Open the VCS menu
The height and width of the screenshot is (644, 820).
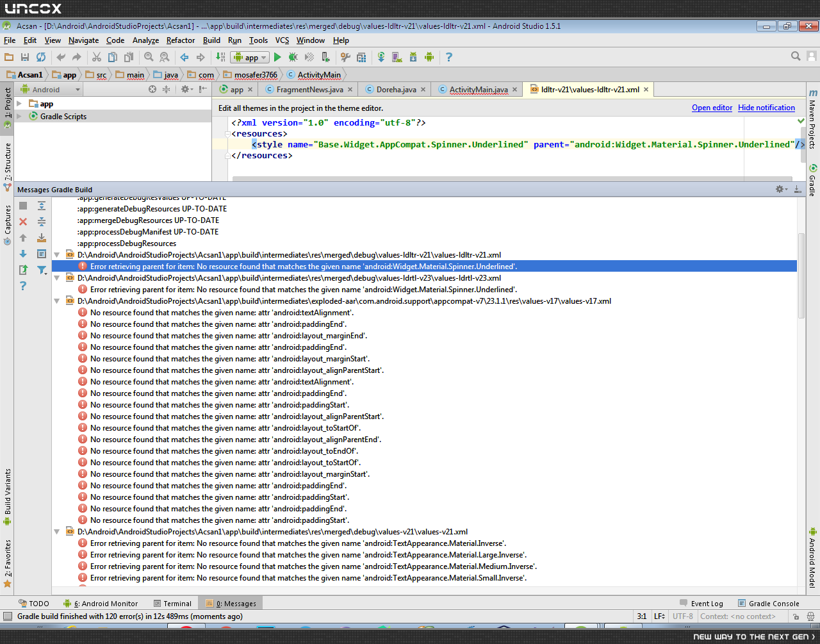[x=282, y=40]
